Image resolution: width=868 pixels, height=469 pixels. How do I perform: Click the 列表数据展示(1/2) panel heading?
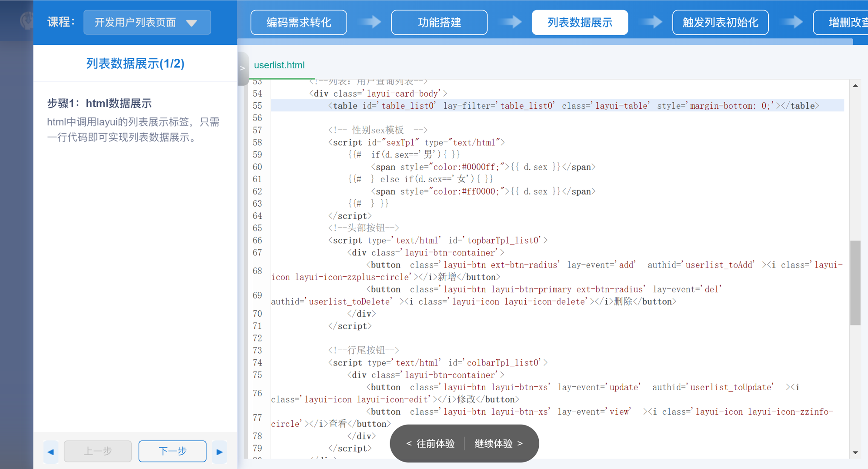pyautogui.click(x=135, y=64)
